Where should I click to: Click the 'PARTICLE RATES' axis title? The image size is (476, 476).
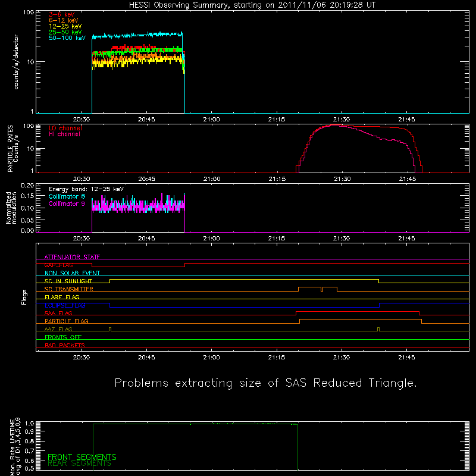(10, 148)
